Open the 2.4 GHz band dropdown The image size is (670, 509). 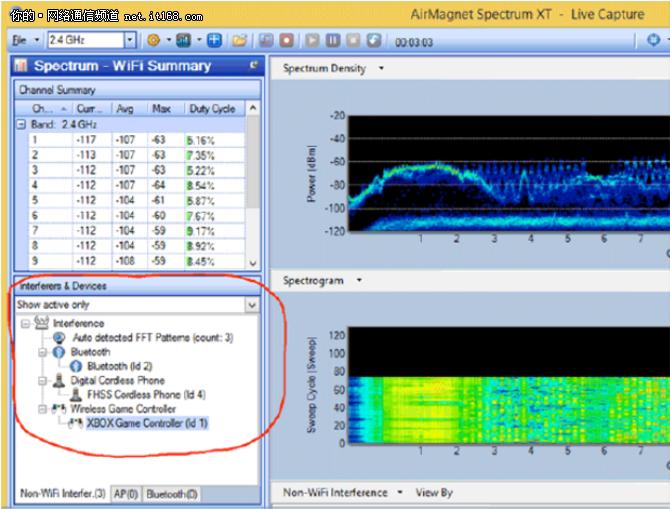[x=130, y=41]
